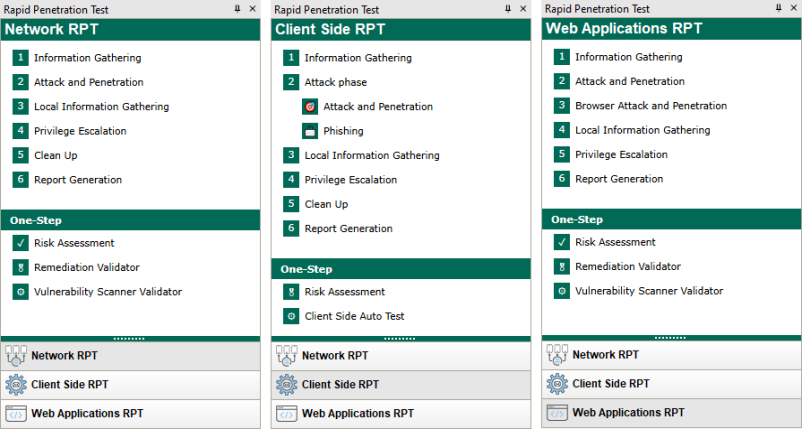Viewport: 802px width, 429px height.
Task: Launch Local Information Gathering in Network RPT
Action: coord(101,107)
